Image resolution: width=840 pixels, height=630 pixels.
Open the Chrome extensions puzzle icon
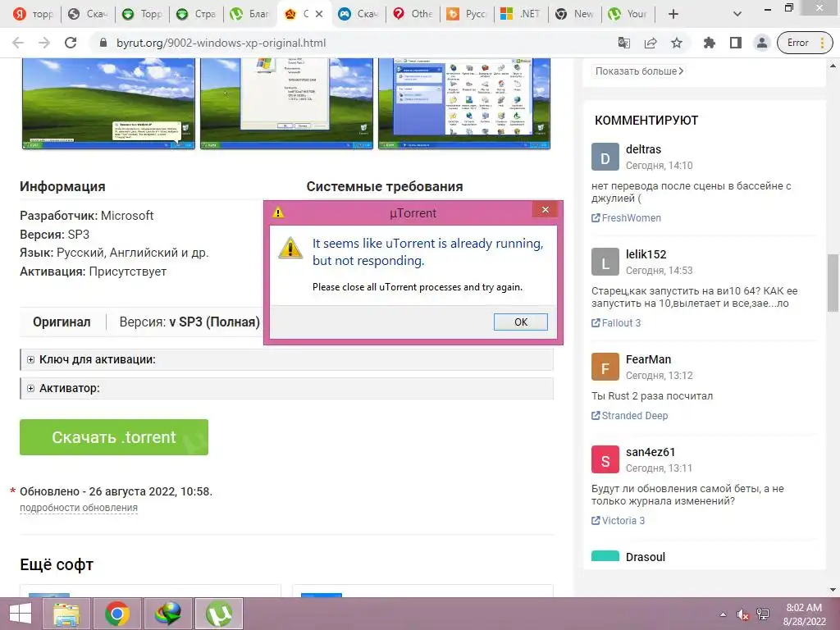(x=710, y=43)
